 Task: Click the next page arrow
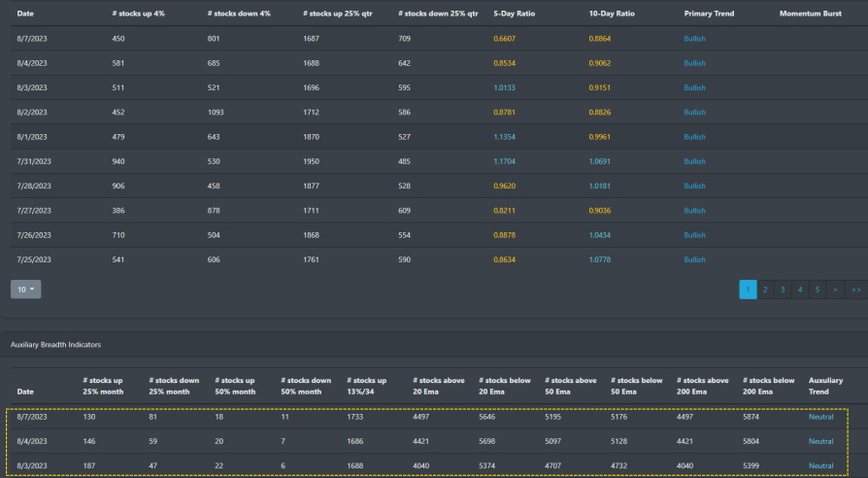click(x=835, y=290)
